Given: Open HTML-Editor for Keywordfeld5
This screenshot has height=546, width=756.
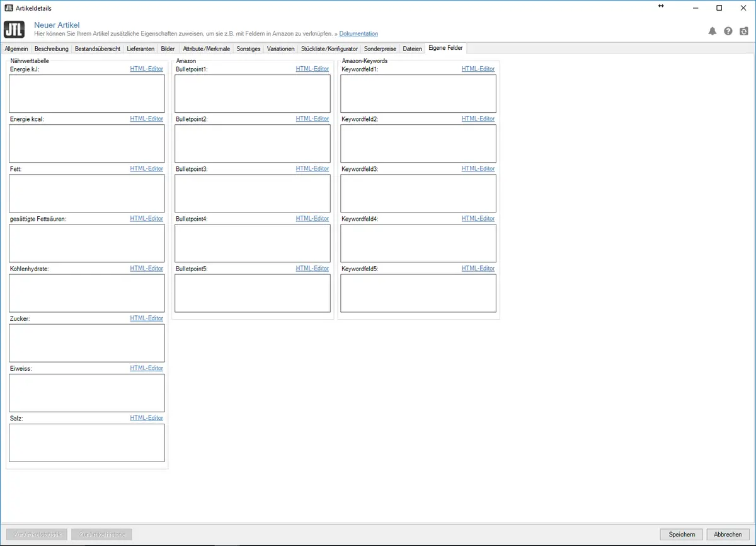Looking at the screenshot, I should (x=478, y=269).
